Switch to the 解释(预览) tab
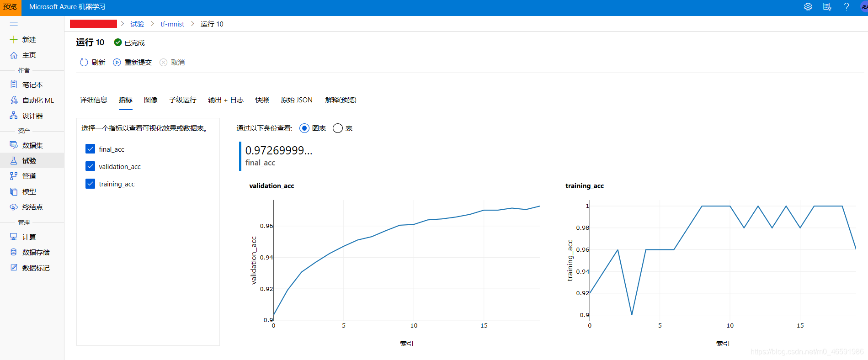This screenshot has height=360, width=868. tap(341, 100)
